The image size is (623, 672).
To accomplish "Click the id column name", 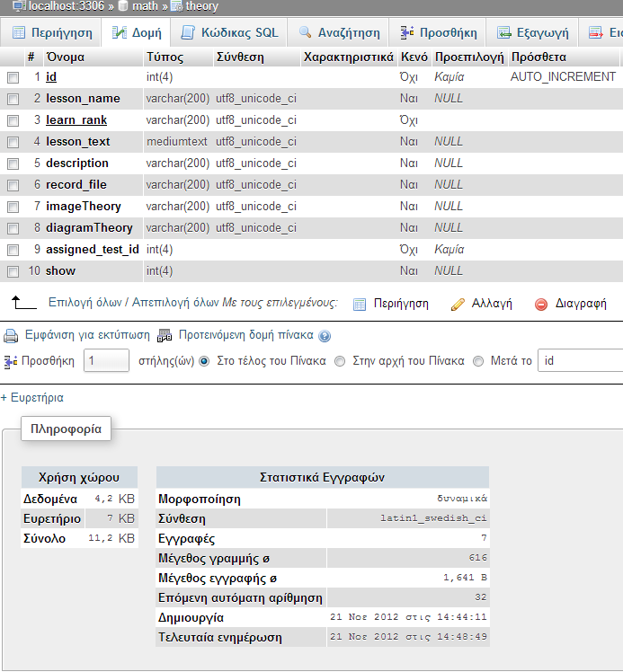I will pos(51,76).
